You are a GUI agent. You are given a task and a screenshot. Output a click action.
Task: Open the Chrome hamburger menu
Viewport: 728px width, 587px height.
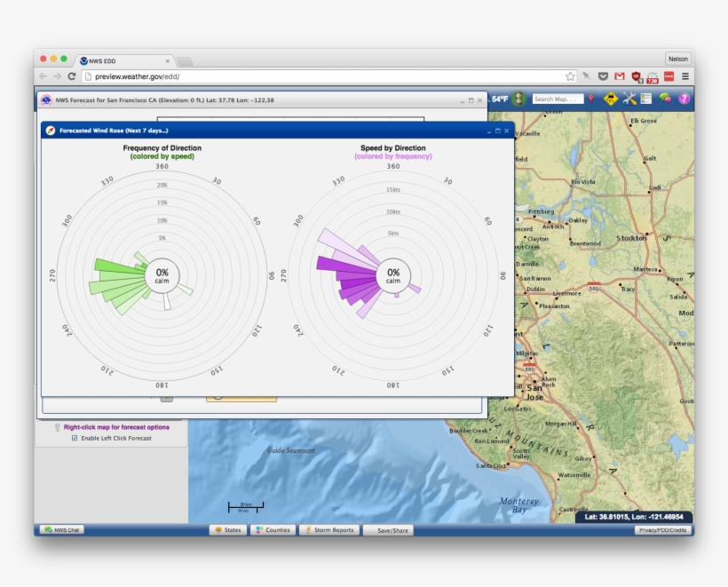[x=684, y=76]
